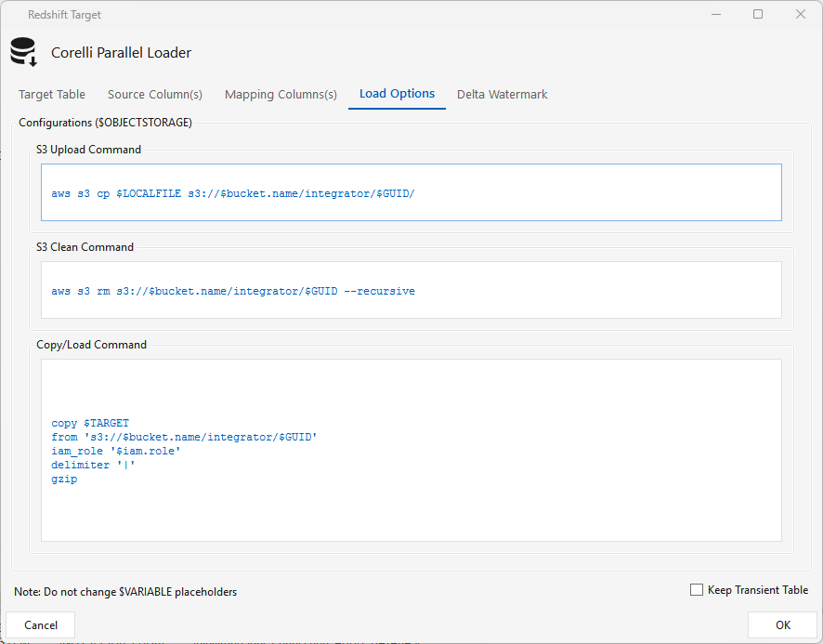This screenshot has width=823, height=644.
Task: Click inside the S3 Upload Command field
Action: 411,192
